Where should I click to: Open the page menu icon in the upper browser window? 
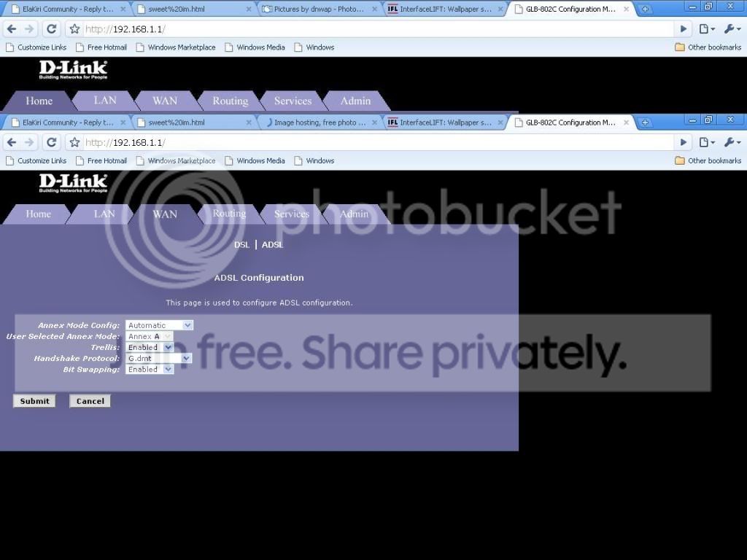pos(707,29)
